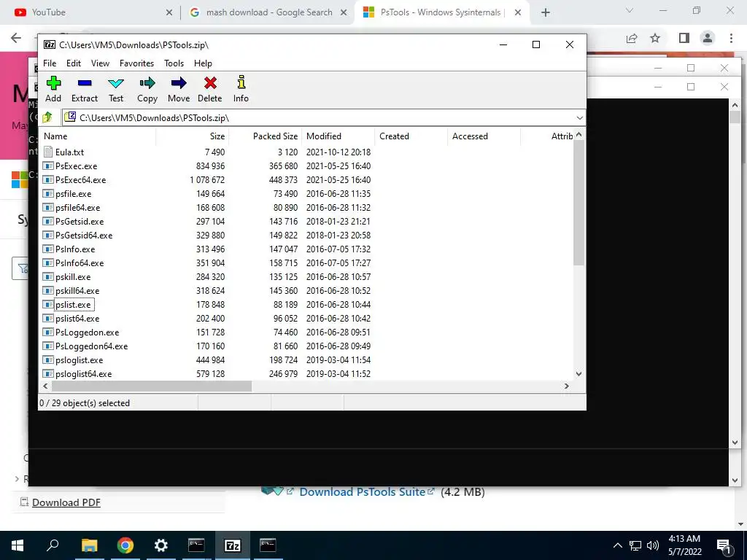Click the Copy toolbar icon

click(147, 83)
